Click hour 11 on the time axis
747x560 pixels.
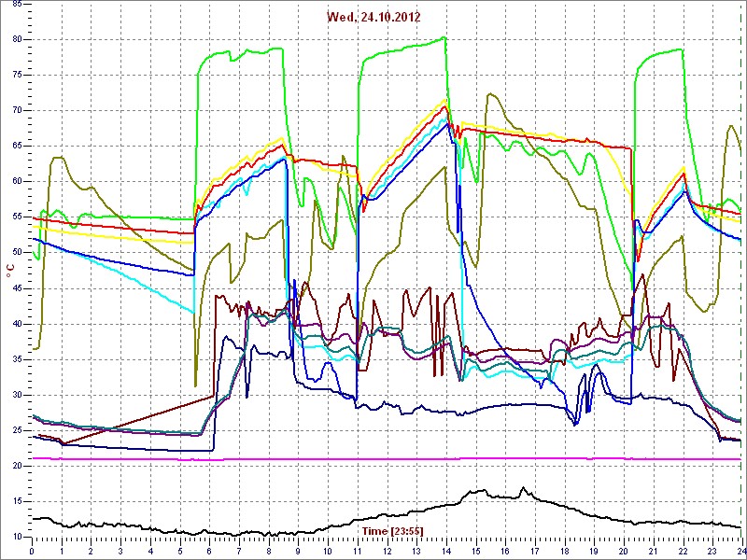click(x=357, y=552)
